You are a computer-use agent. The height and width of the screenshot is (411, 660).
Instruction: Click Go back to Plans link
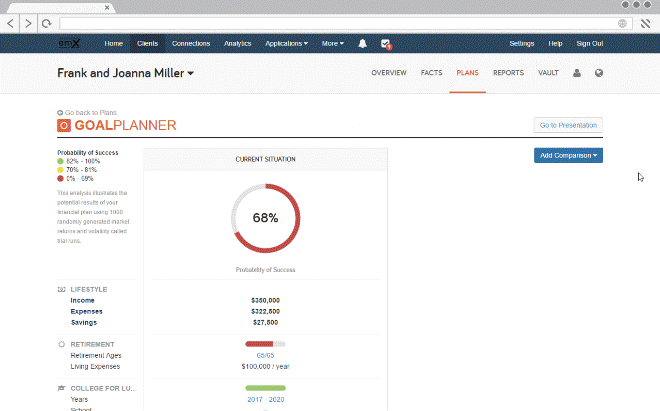(90, 113)
